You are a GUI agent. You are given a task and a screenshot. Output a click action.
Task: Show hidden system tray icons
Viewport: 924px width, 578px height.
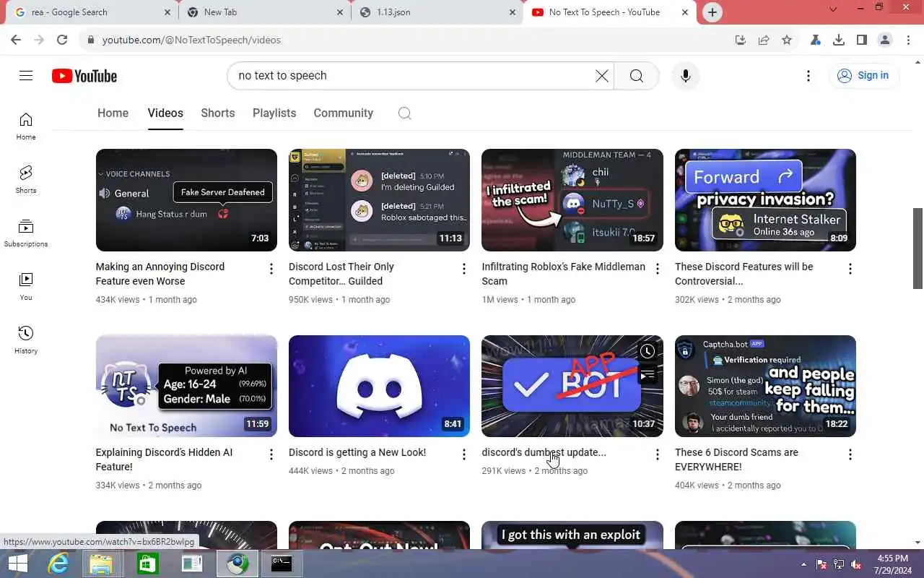point(803,564)
